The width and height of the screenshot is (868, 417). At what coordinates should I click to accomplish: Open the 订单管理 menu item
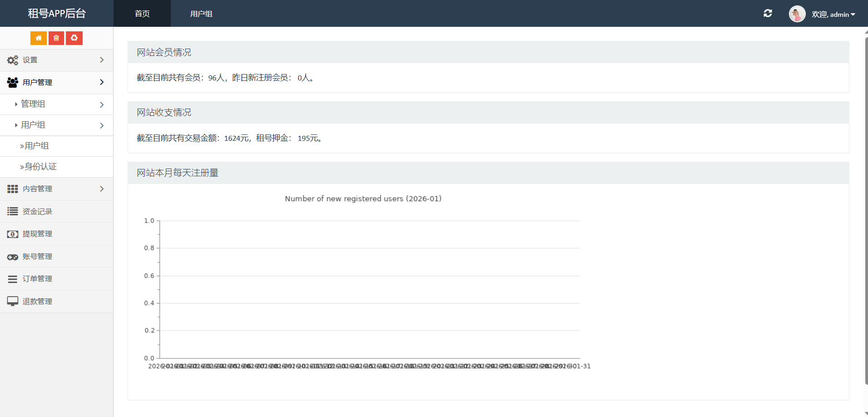[x=37, y=279]
